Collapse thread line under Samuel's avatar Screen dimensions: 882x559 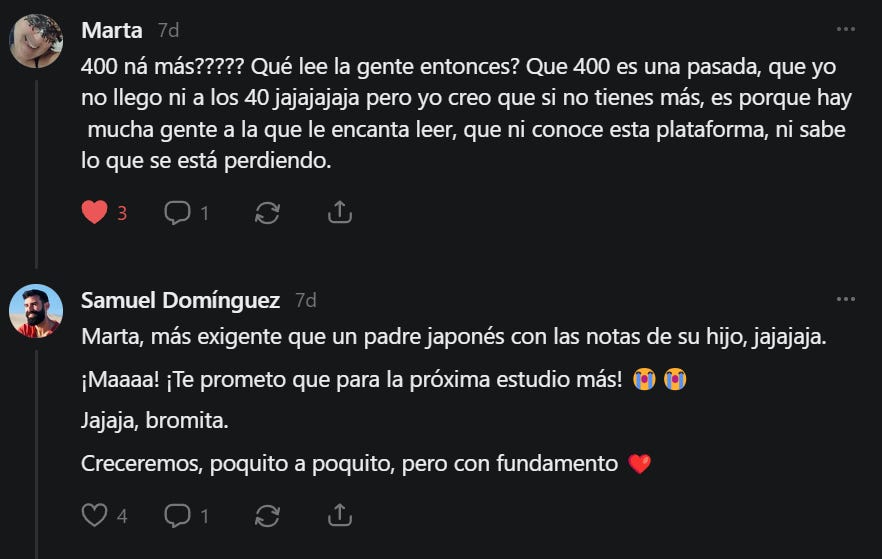coord(37,454)
